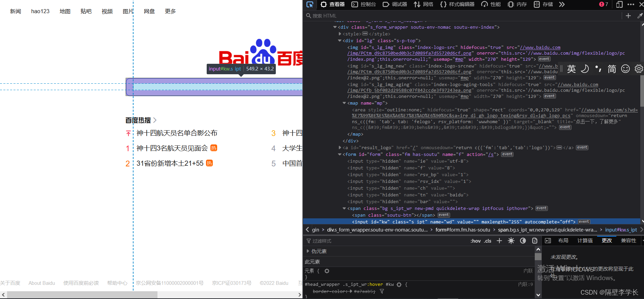Collapse the div id="lg" node

pos(340,40)
